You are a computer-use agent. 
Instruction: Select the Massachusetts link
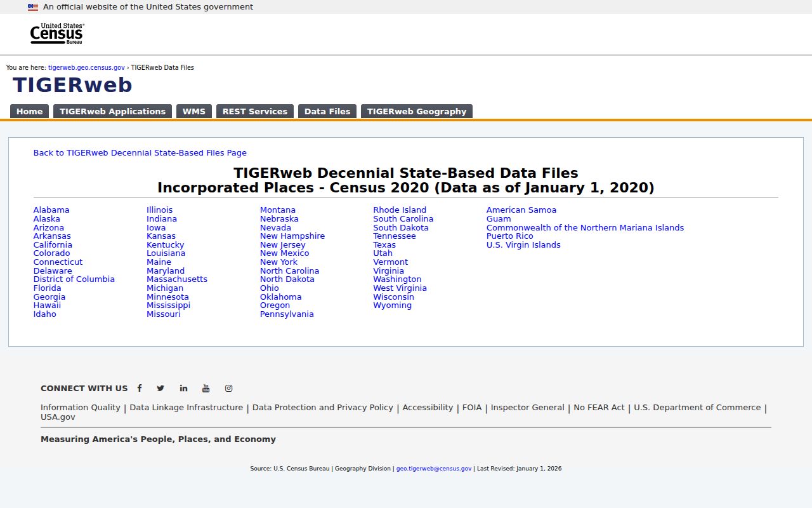pyautogui.click(x=177, y=279)
